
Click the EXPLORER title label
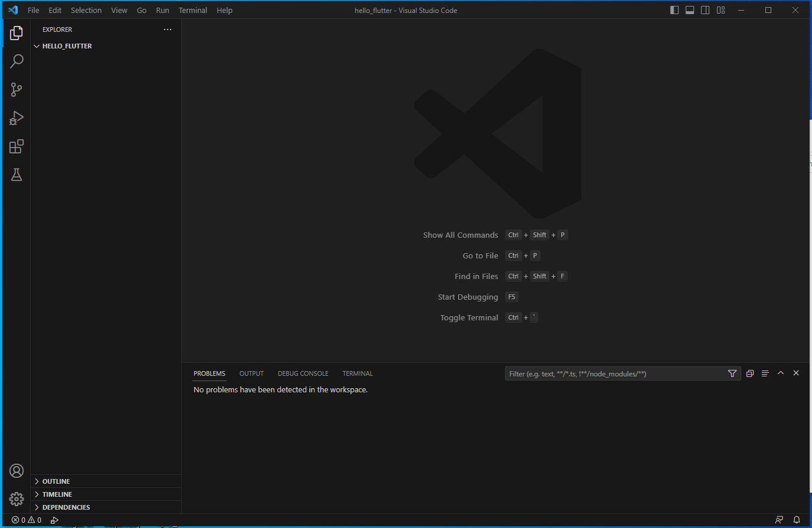coord(57,29)
